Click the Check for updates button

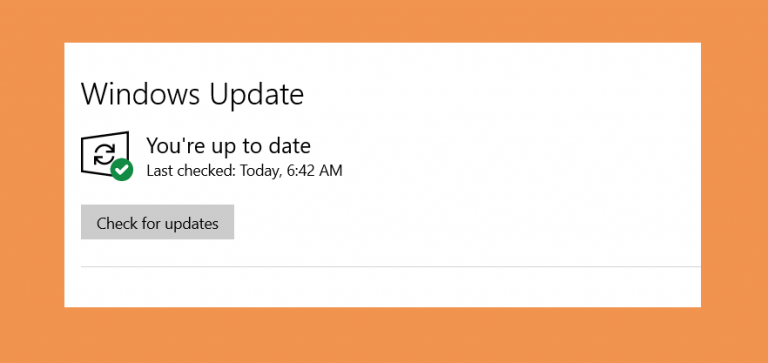(x=157, y=222)
